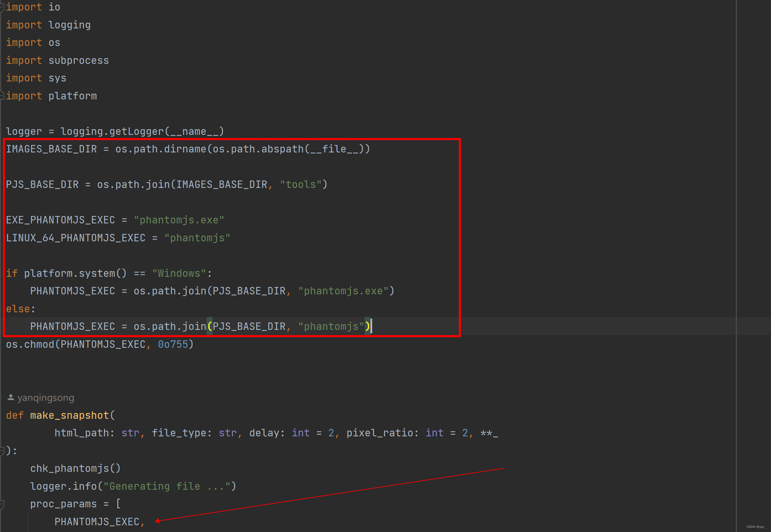
Task: Open yanqingsong author inlay hint
Action: pyautogui.click(x=46, y=398)
